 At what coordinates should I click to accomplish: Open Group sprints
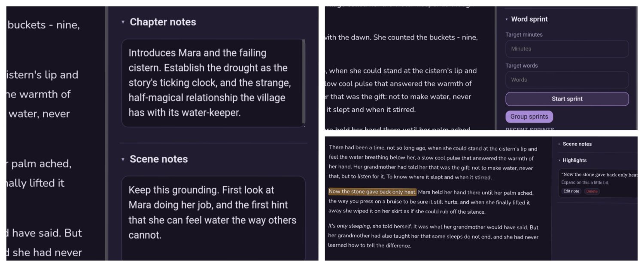pyautogui.click(x=529, y=117)
